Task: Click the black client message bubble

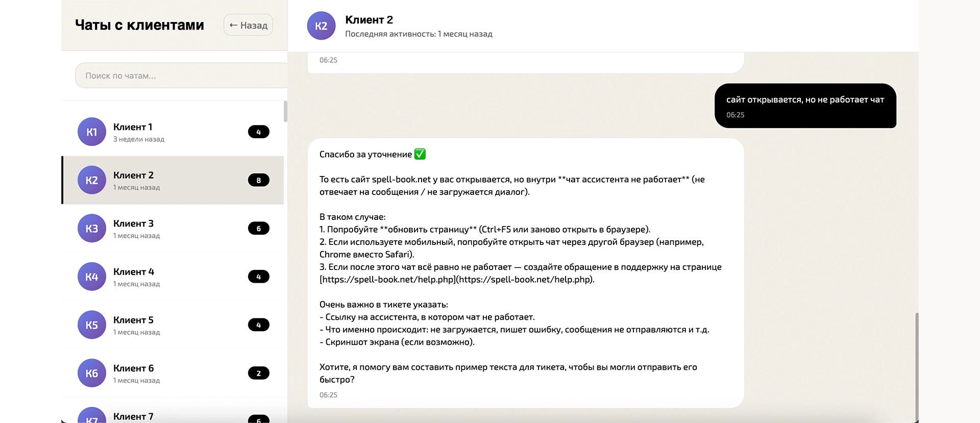Action: (x=805, y=106)
